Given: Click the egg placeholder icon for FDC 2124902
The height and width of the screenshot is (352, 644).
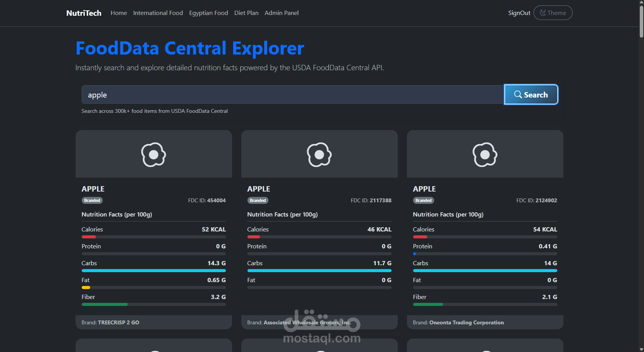Looking at the screenshot, I should 485,155.
